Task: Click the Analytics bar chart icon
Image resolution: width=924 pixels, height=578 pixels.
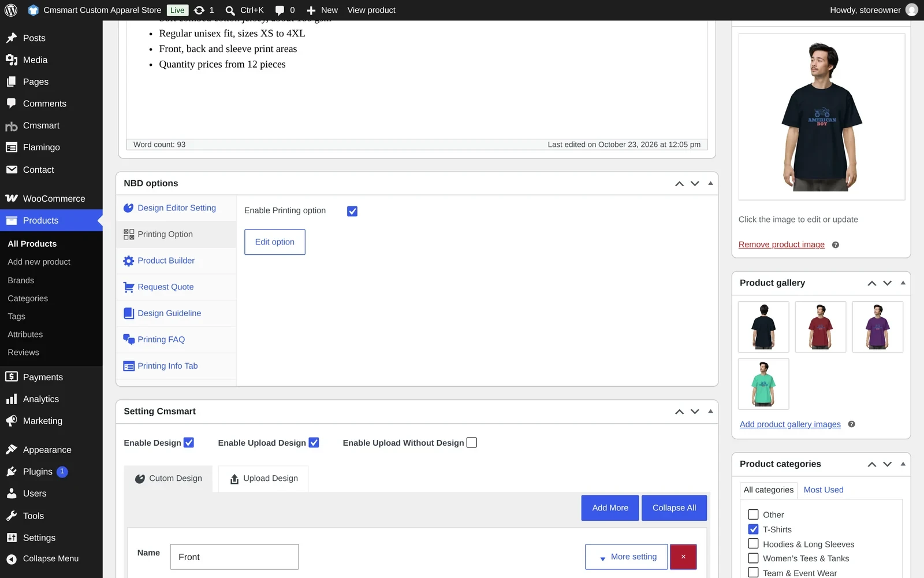Action: (12, 399)
